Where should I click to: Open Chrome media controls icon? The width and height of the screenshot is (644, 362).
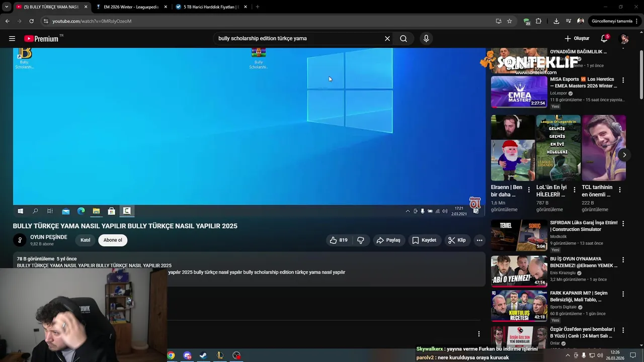tap(569, 21)
